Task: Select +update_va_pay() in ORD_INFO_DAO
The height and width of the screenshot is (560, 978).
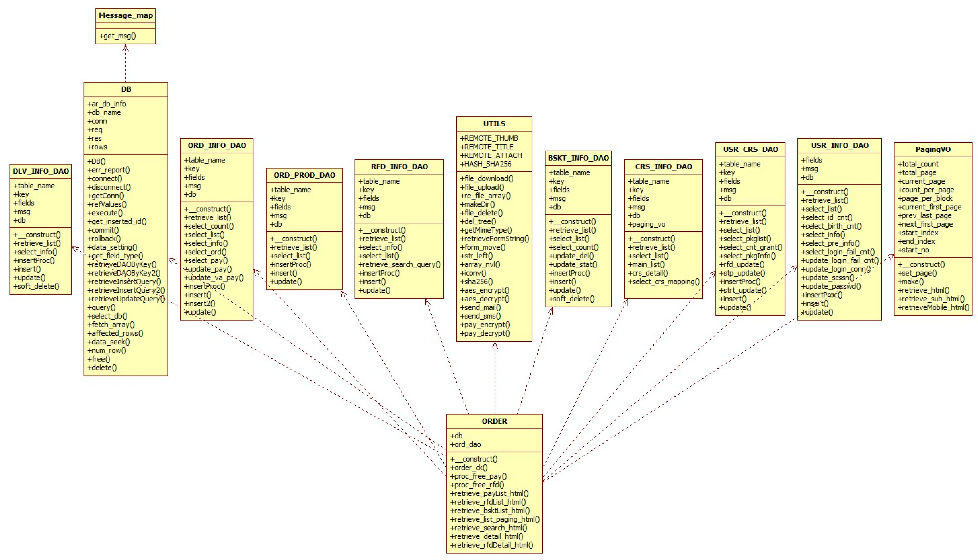Action: (x=213, y=278)
